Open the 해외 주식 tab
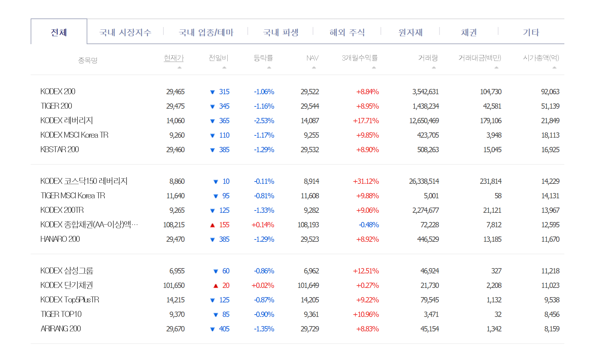The image size is (595, 364). 347,32
